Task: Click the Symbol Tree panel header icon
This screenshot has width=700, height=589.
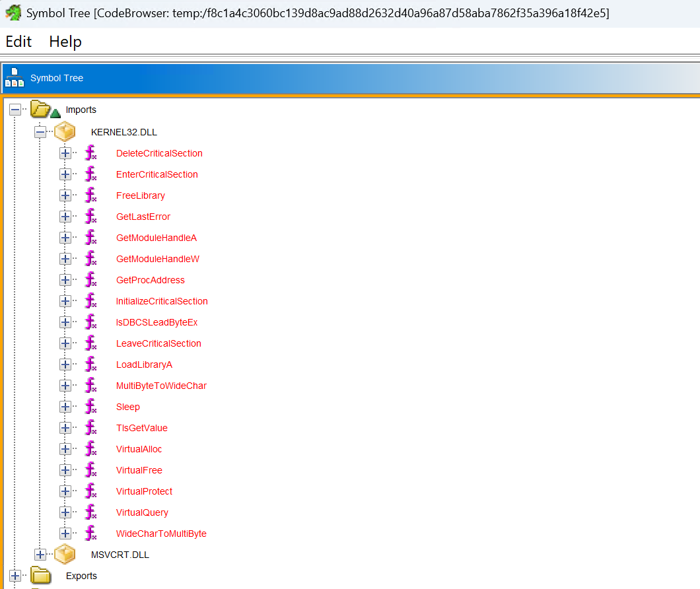Action: pyautogui.click(x=15, y=78)
